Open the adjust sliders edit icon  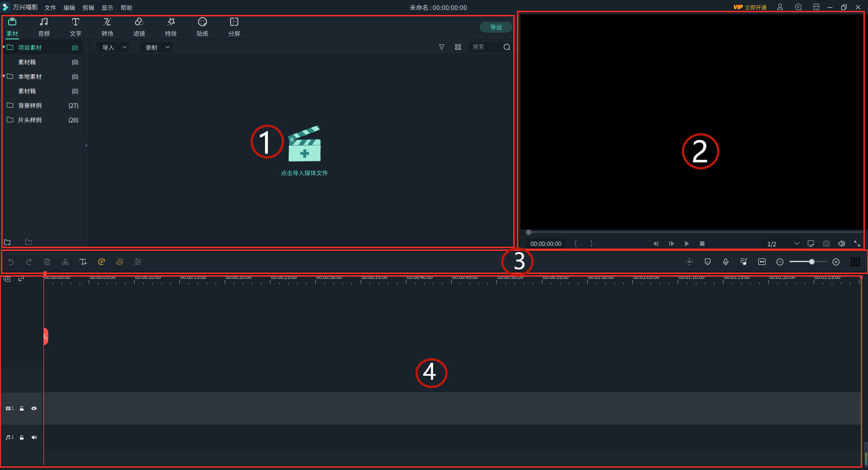pos(138,262)
